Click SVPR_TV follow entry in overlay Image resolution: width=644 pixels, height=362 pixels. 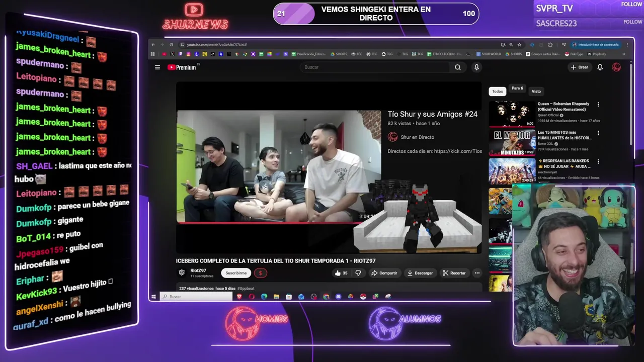coord(589,8)
